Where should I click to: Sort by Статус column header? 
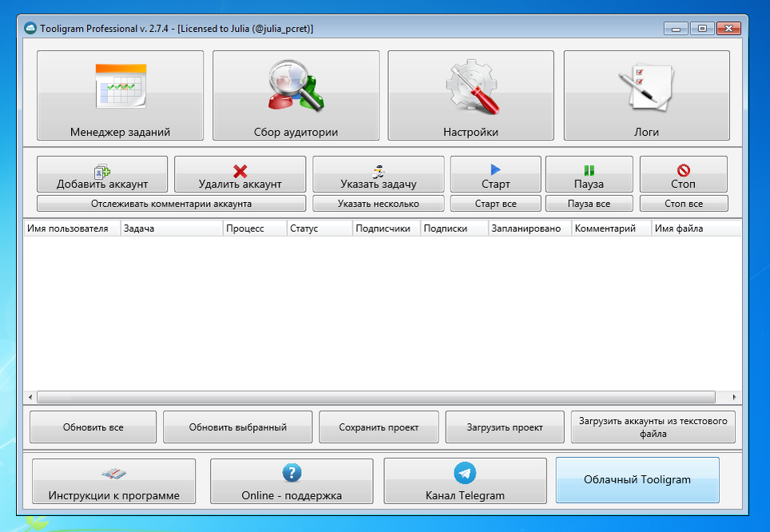click(320, 228)
